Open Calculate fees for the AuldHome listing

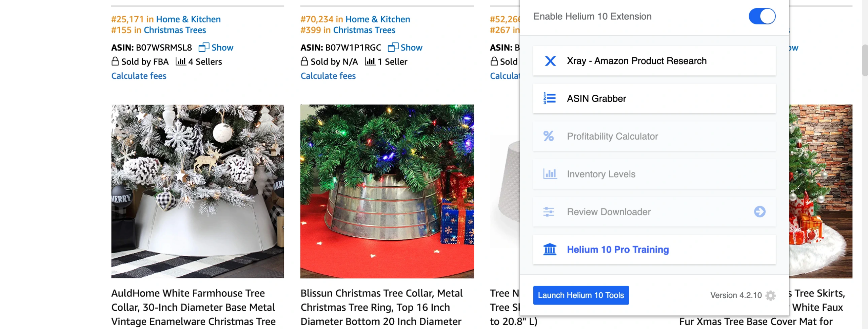pyautogui.click(x=139, y=76)
